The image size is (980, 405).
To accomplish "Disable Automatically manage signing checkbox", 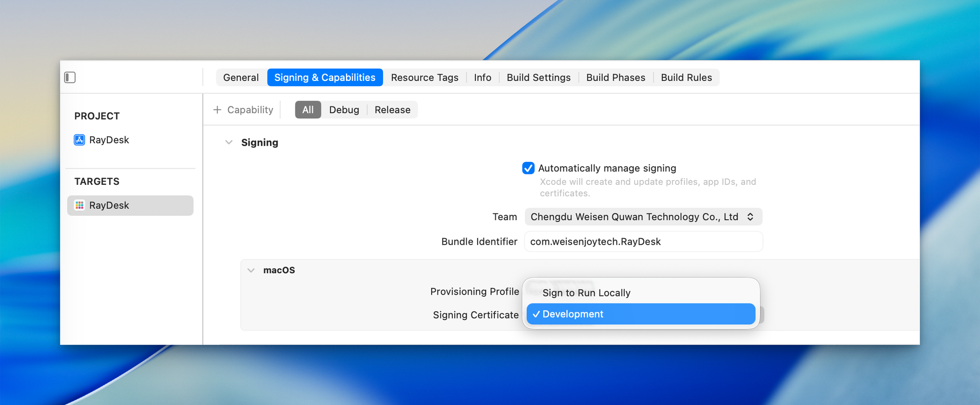I will pos(528,168).
